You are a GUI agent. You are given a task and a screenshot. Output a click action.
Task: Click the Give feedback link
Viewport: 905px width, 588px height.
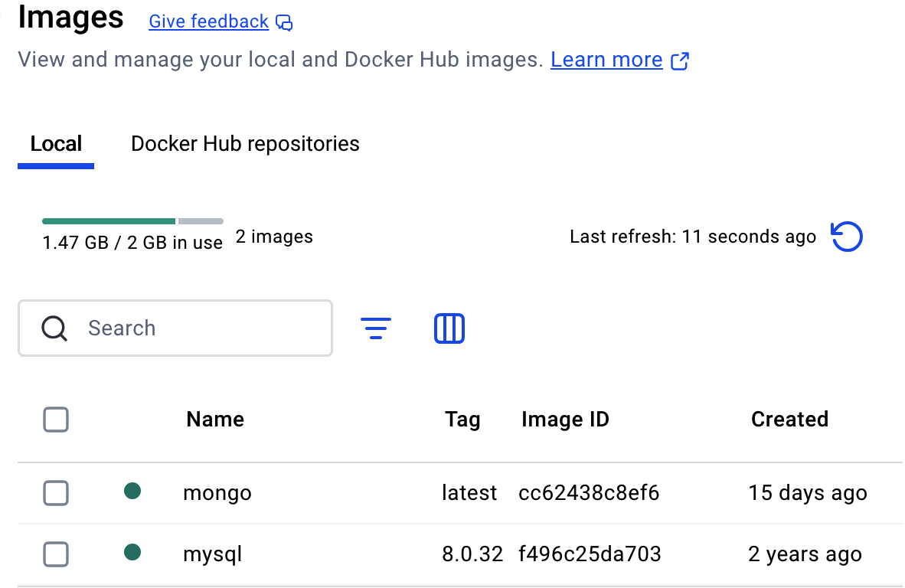click(x=208, y=21)
